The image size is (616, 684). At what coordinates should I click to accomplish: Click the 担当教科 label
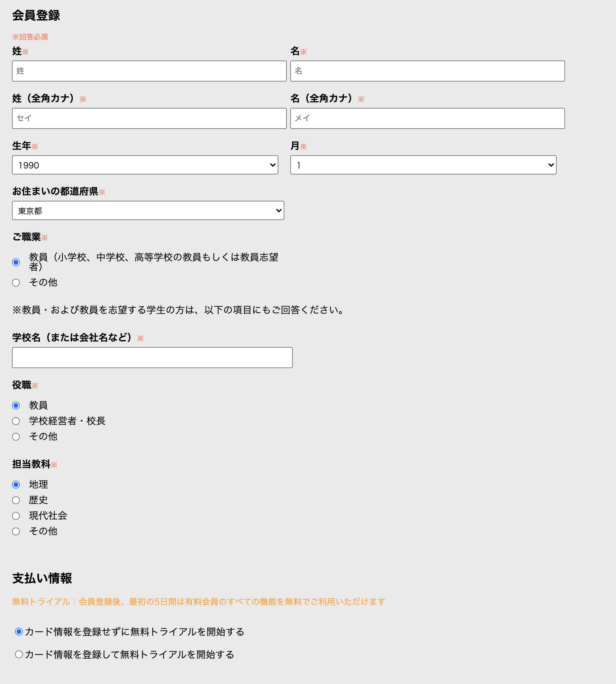tap(31, 464)
